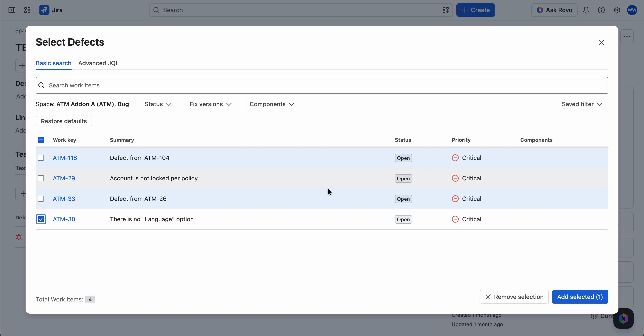Open the apps icon inside the top search bar
Image resolution: width=644 pixels, height=336 pixels.
(446, 10)
